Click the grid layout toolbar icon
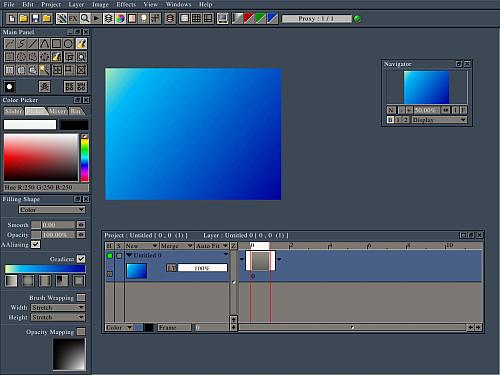500x375 pixels. [x=196, y=18]
